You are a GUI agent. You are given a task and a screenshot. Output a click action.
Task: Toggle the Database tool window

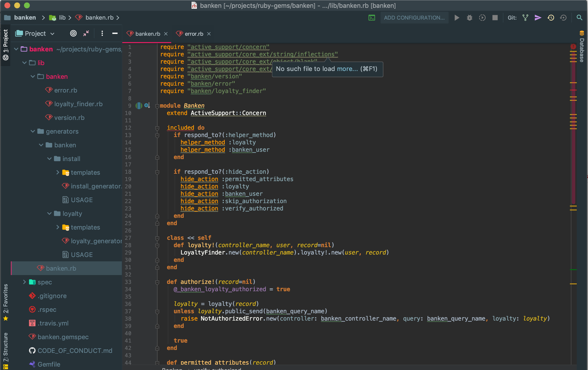tap(582, 46)
